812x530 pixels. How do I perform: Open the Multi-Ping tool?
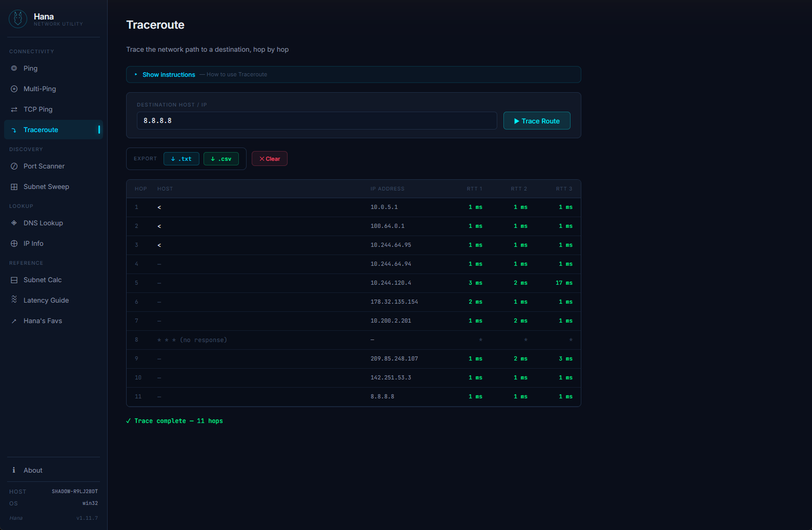click(53, 89)
